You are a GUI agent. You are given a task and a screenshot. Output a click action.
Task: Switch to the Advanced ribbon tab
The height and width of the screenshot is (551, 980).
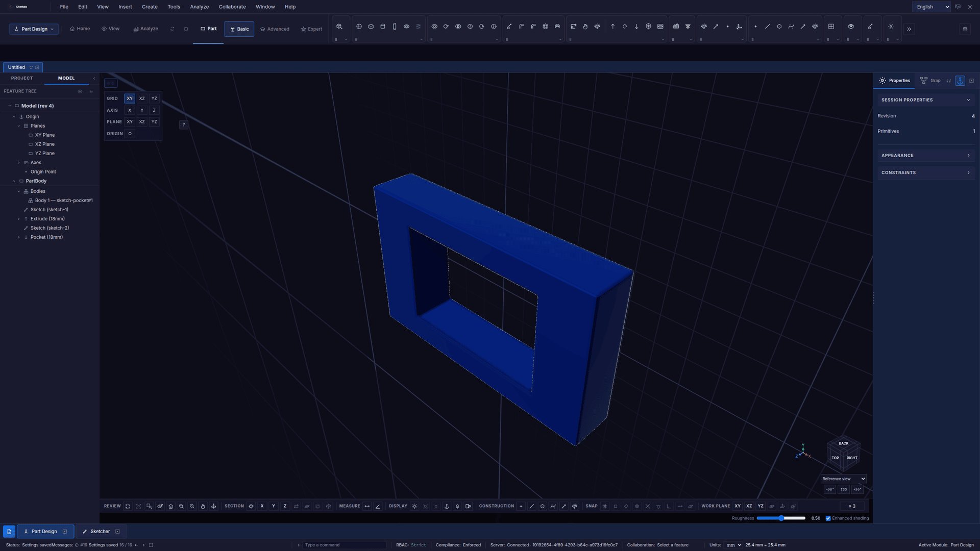click(275, 29)
